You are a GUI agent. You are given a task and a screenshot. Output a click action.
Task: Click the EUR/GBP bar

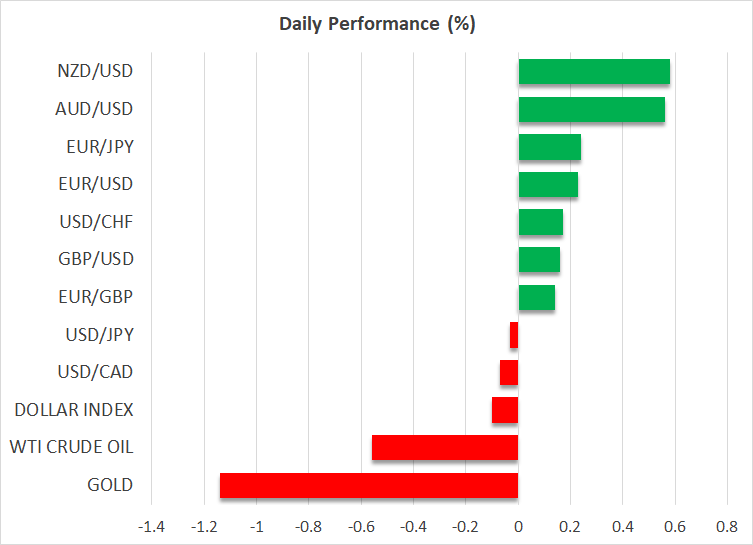pyautogui.click(x=536, y=297)
